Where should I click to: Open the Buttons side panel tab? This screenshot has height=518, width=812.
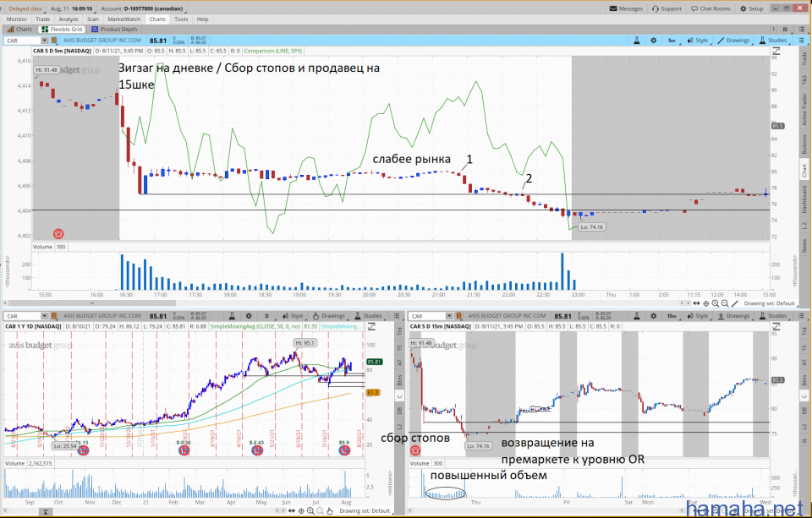(x=804, y=144)
